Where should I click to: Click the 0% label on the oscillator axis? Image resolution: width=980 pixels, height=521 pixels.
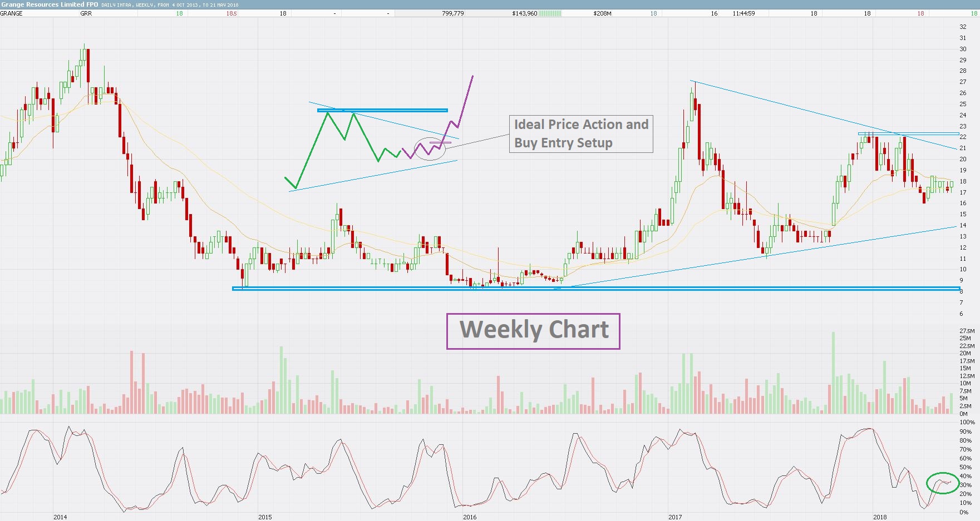click(x=964, y=512)
